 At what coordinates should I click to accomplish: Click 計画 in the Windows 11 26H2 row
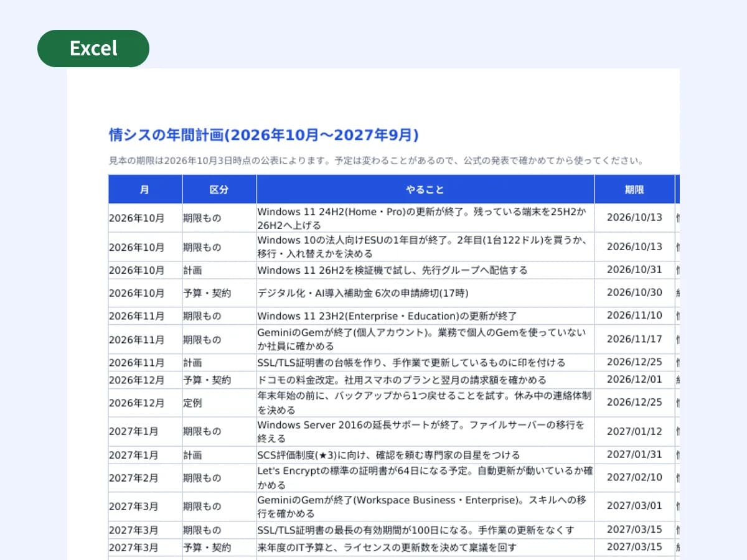coord(193,270)
